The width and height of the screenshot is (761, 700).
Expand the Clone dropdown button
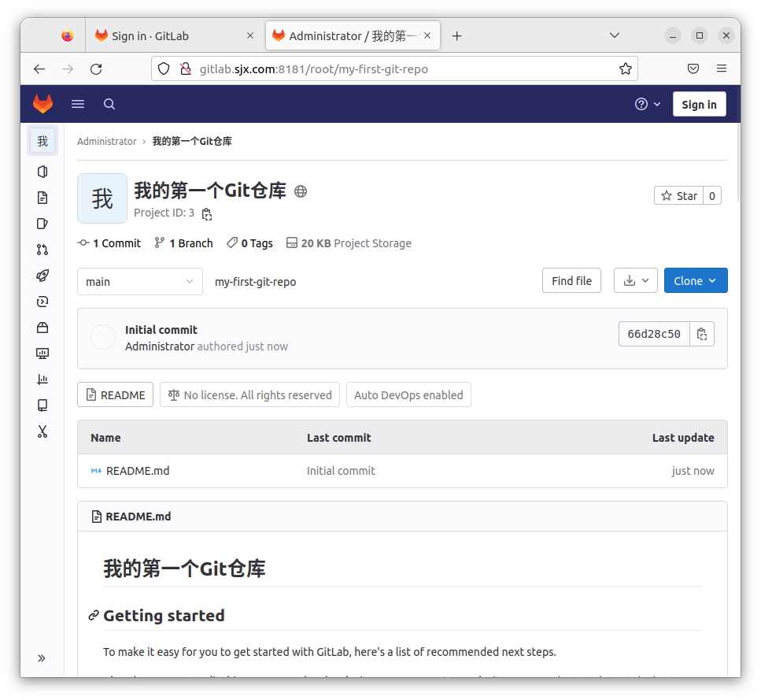point(696,280)
